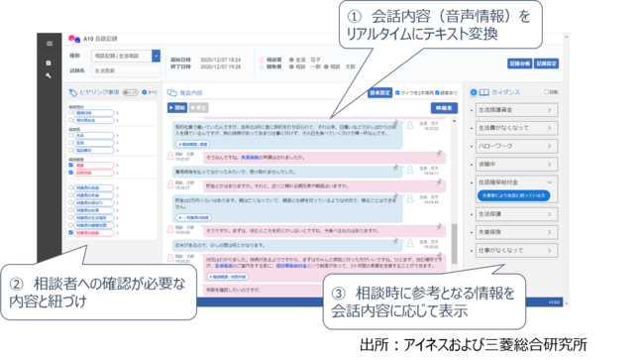Screen dimensions: 644x362
Task: Expand the 生活保護 guidance item
Action: 516,214
